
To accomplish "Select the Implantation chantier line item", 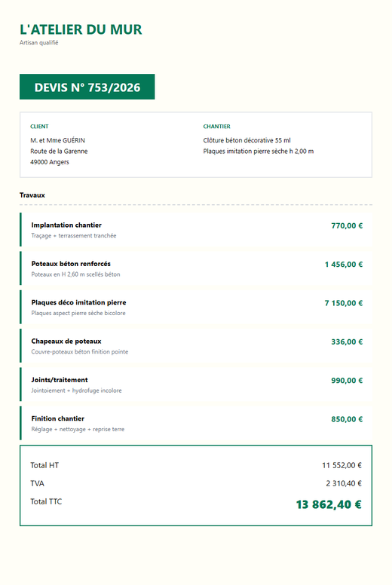I will click(196, 230).
